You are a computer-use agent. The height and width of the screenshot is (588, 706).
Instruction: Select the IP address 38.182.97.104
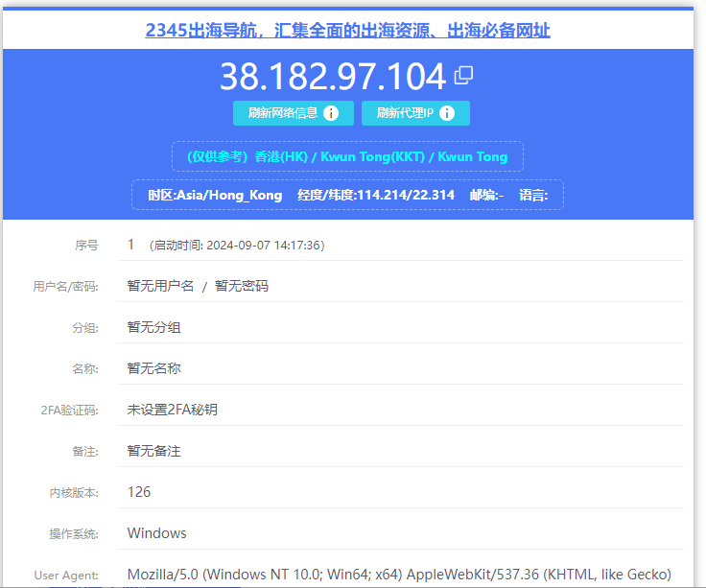coord(333,76)
